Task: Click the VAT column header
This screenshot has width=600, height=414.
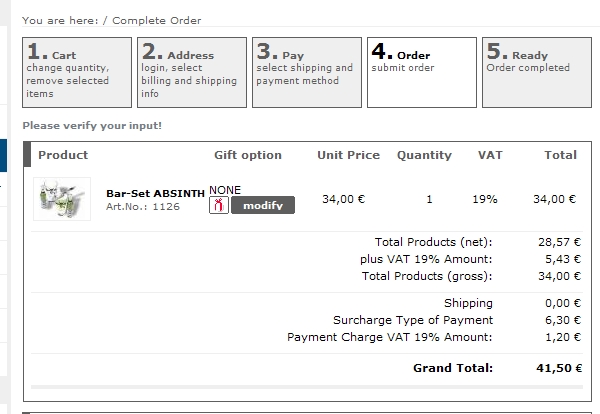Action: pos(490,155)
